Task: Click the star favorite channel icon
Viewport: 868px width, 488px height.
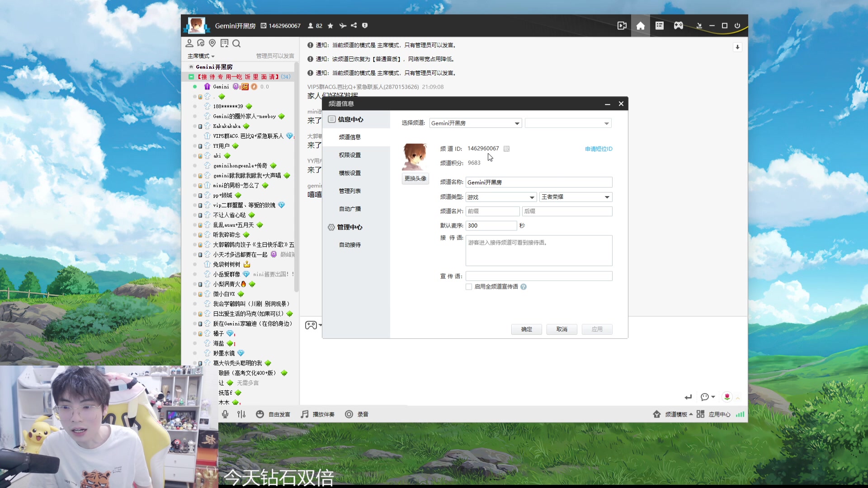Action: tap(330, 26)
